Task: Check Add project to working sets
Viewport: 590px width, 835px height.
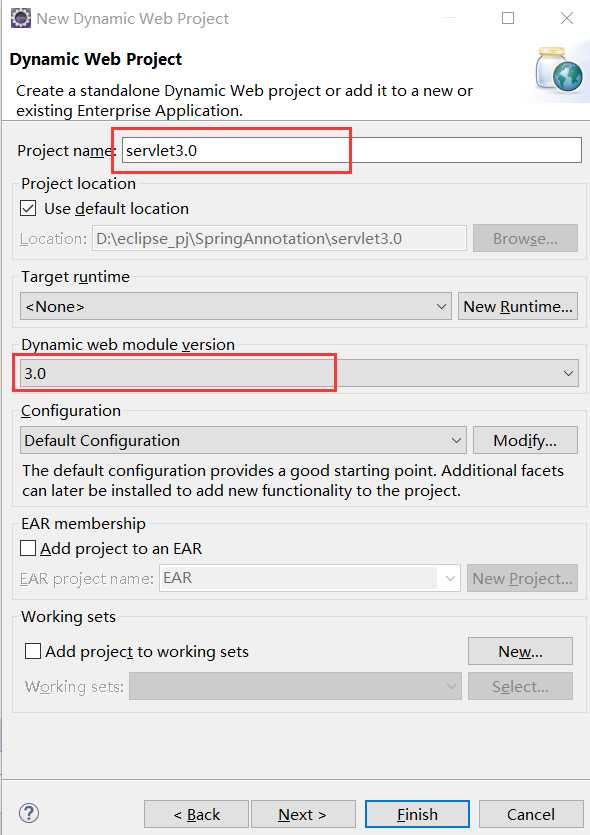Action: (x=33, y=651)
